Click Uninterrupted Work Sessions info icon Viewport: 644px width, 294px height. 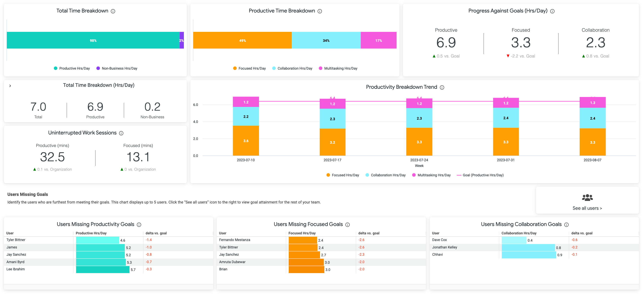pyautogui.click(x=121, y=133)
